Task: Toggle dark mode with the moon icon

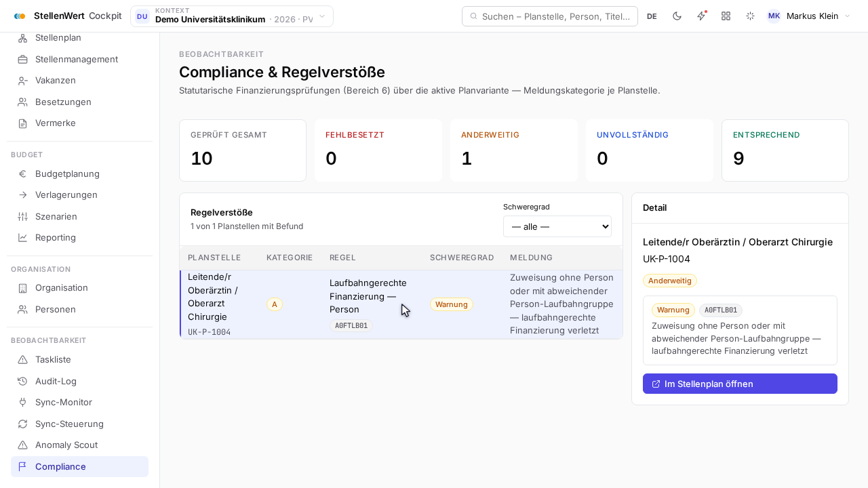Action: pyautogui.click(x=677, y=16)
